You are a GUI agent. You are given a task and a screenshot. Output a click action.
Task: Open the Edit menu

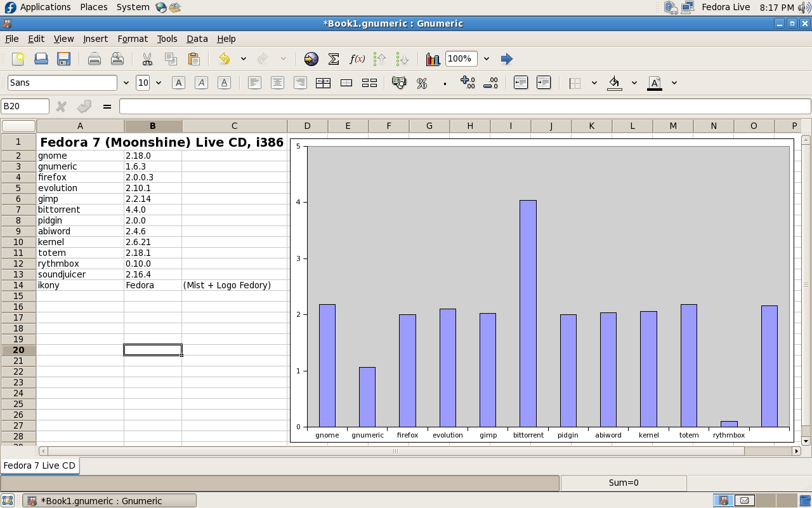[x=36, y=39]
